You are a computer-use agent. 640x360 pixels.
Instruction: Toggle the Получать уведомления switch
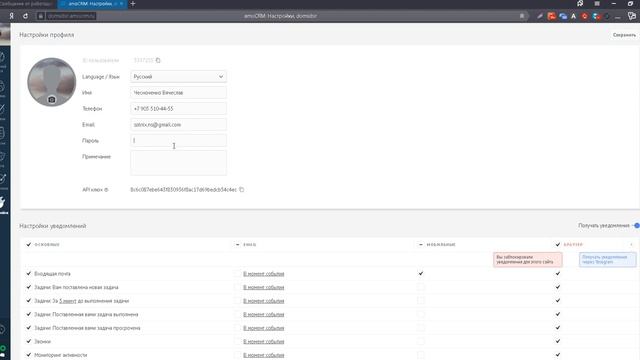tap(636, 225)
